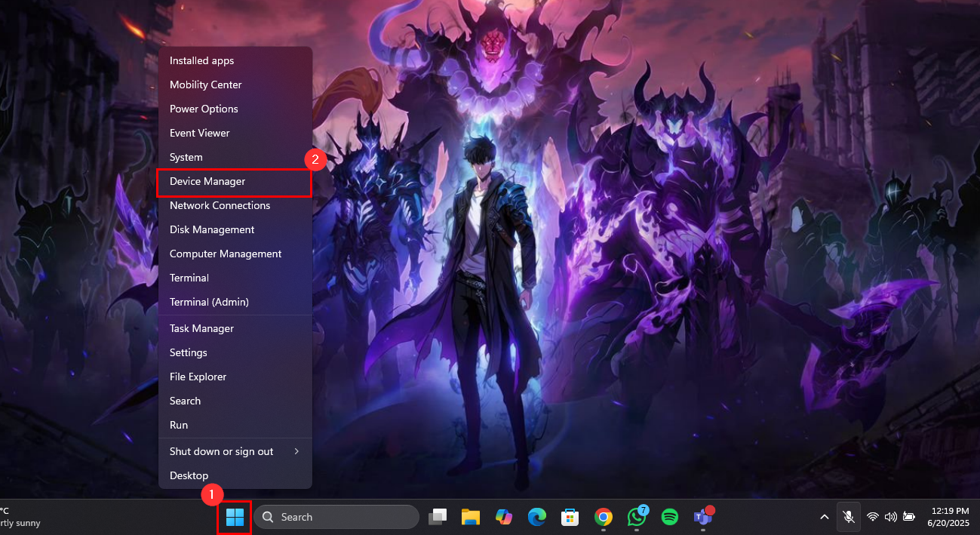The image size is (980, 535).
Task: Select Desktop at the menu bottom
Action: pyautogui.click(x=235, y=475)
